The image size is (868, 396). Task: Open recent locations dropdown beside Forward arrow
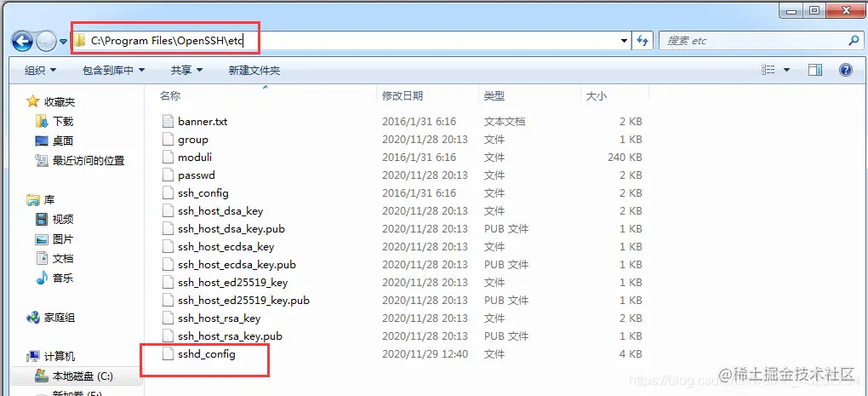click(63, 41)
